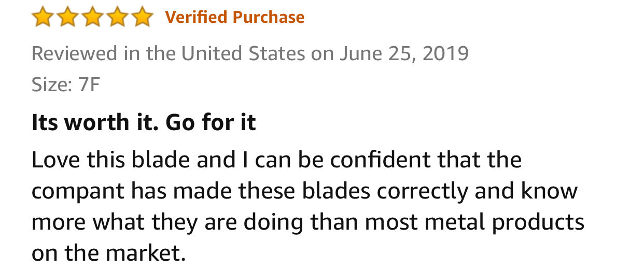The width and height of the screenshot is (644, 269).
Task: Click the fifth gold rating star
Action: (x=142, y=18)
